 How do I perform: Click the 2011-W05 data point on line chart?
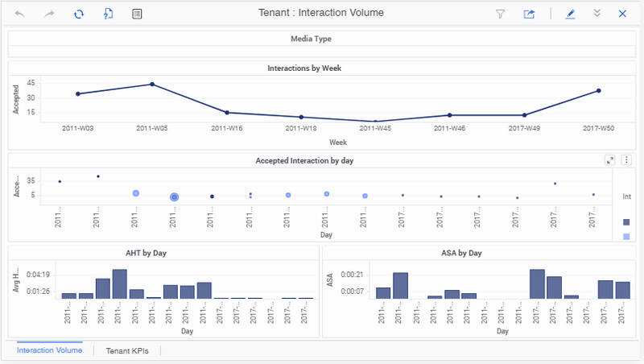pyautogui.click(x=152, y=85)
